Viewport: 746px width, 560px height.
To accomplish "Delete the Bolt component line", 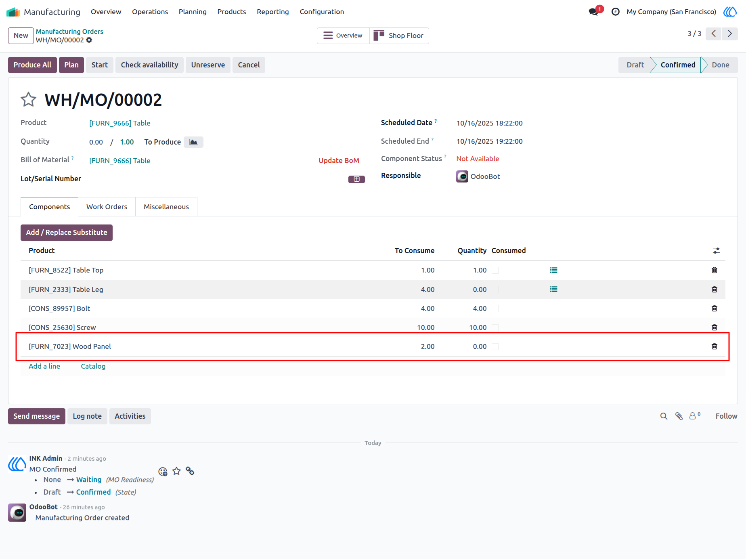I will pos(714,308).
